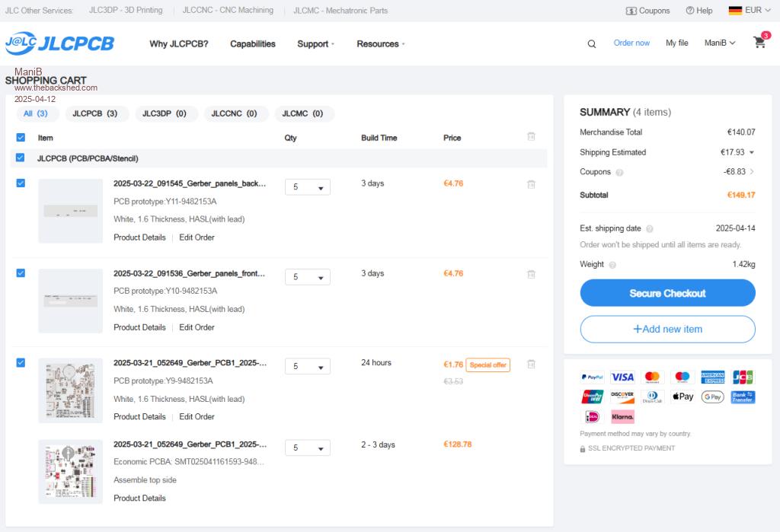Viewport: 780px width, 532px height.
Task: Expand the Shipping Estimated options
Action: 752,152
